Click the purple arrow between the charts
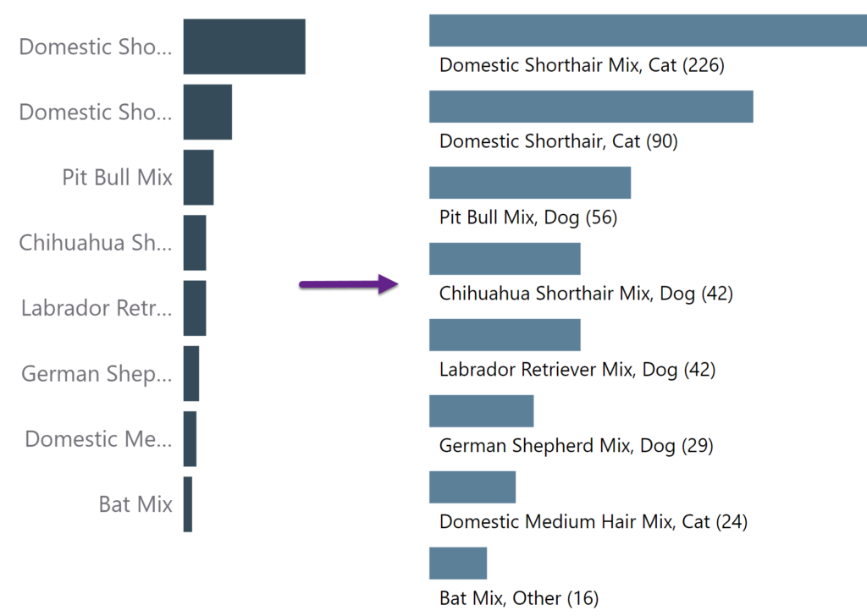 click(x=349, y=285)
